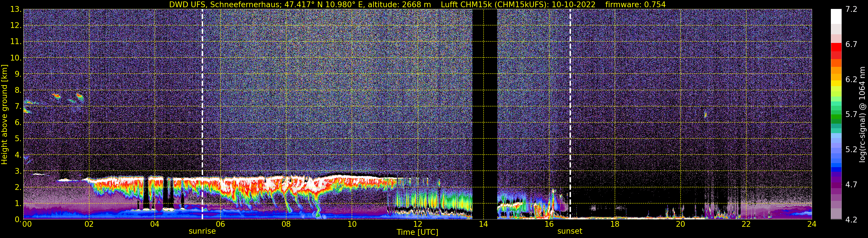
Task: Click the y-axis tick label '13.'
Action: [x=16, y=10]
